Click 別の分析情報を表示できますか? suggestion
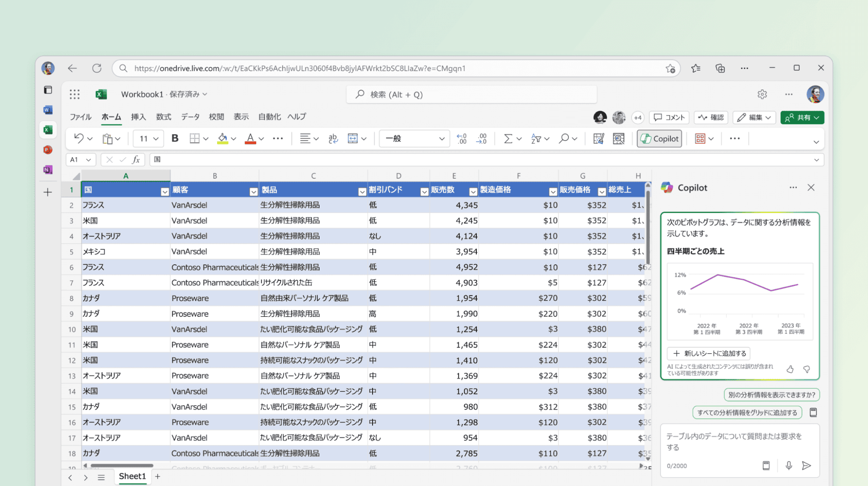Screen dimensions: 868x486 (x=772, y=395)
